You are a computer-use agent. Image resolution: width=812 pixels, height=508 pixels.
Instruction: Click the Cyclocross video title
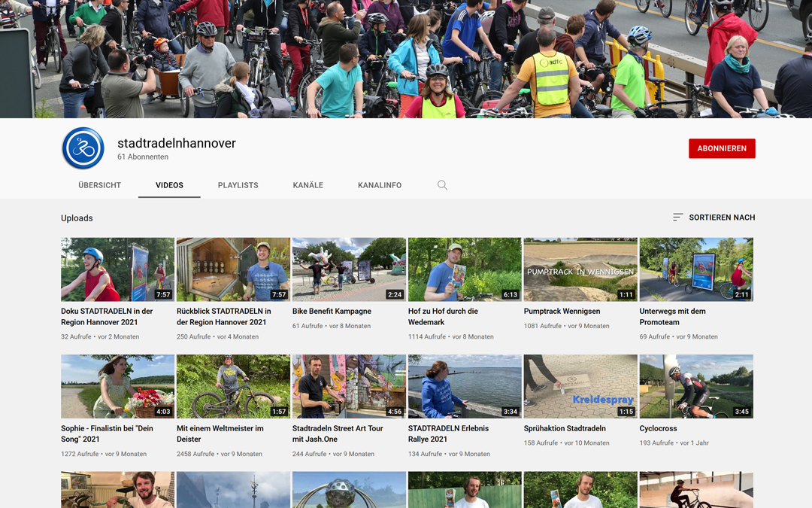coord(658,428)
